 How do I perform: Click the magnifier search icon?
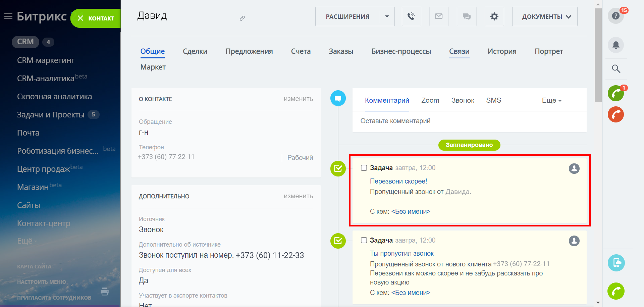pos(615,69)
